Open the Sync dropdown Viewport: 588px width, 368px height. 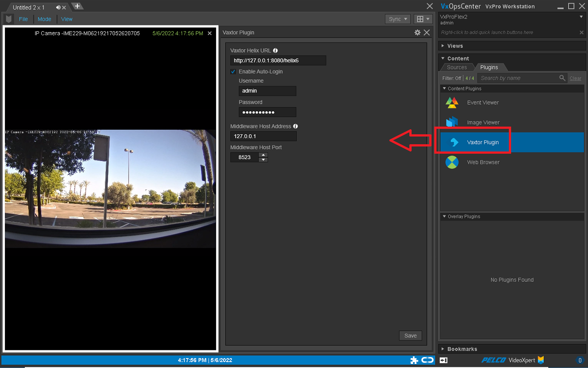point(397,19)
